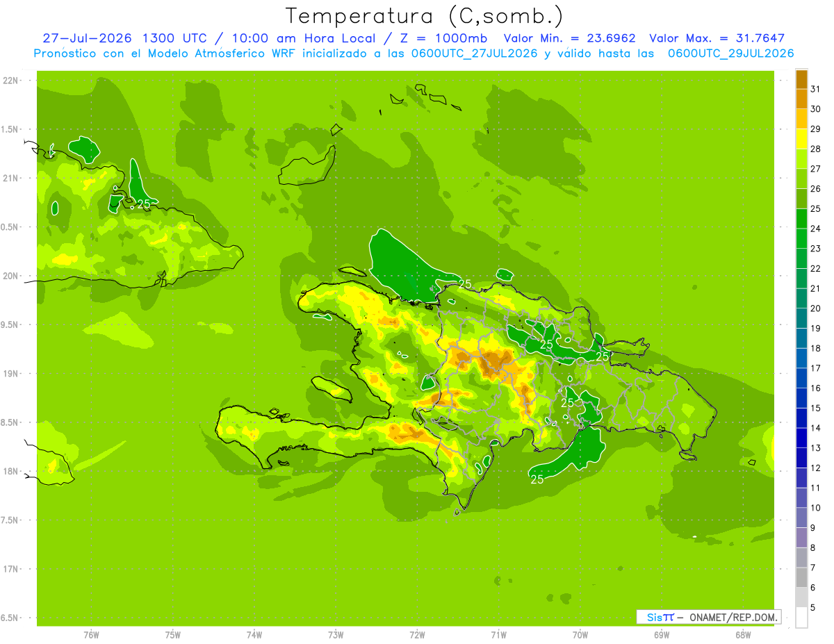
Task: Click the "Z = 1000mb" level label
Action: click(445, 38)
